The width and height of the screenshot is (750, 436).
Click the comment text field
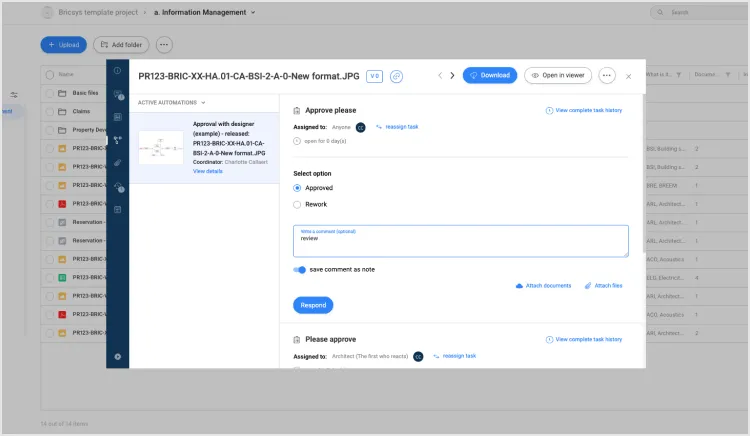[461, 241]
